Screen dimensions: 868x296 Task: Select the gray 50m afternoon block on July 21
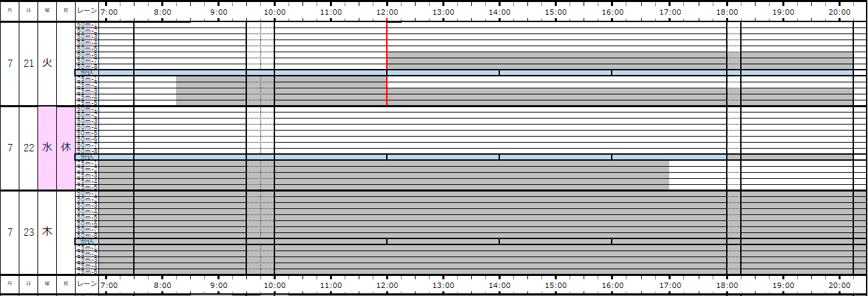[x=555, y=60]
